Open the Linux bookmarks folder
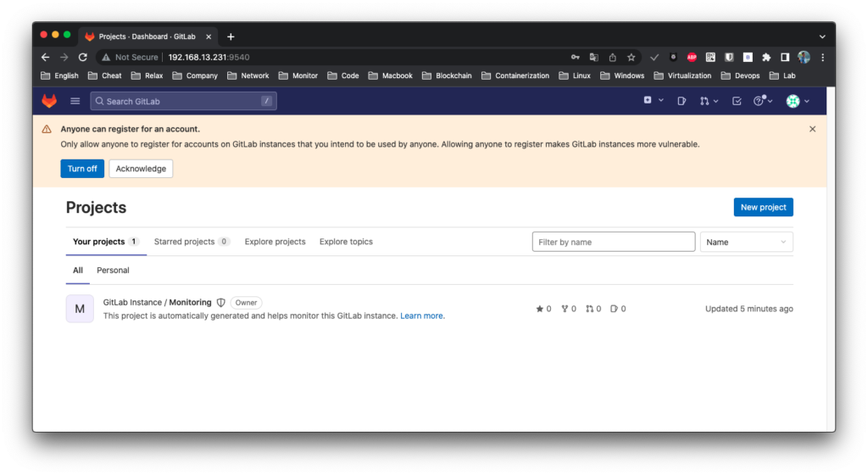The height and width of the screenshot is (475, 868). pos(575,75)
